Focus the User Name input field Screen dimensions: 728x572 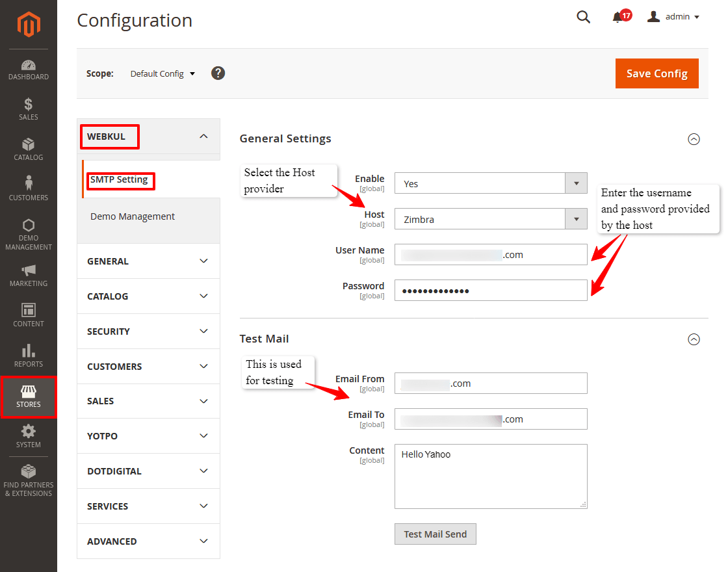tap(491, 254)
